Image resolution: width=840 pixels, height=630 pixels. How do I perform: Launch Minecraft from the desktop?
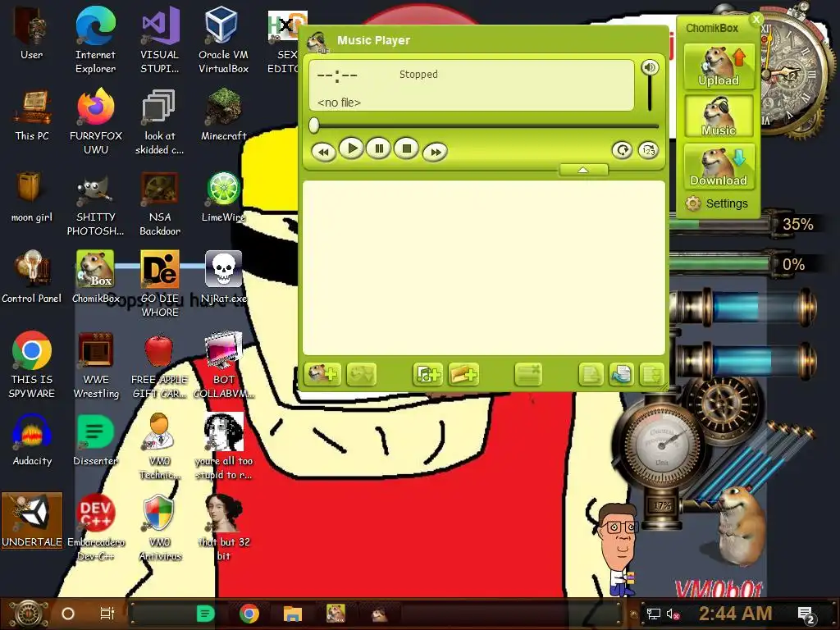click(223, 115)
